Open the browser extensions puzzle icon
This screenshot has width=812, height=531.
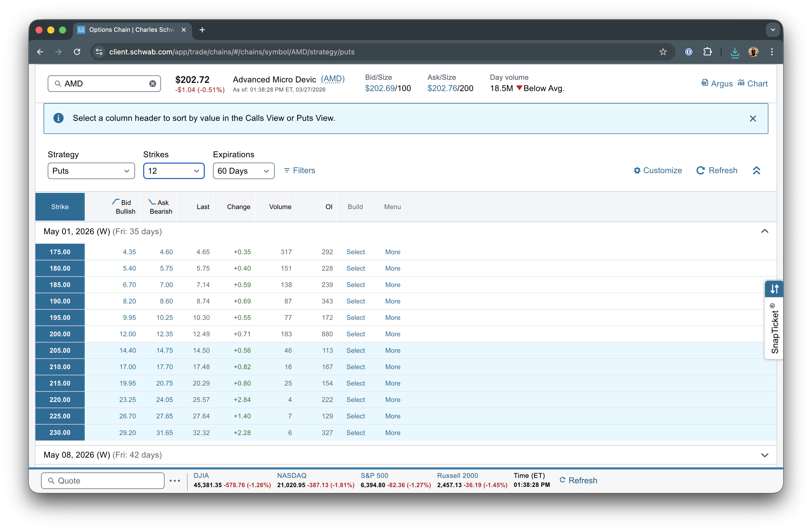(708, 52)
